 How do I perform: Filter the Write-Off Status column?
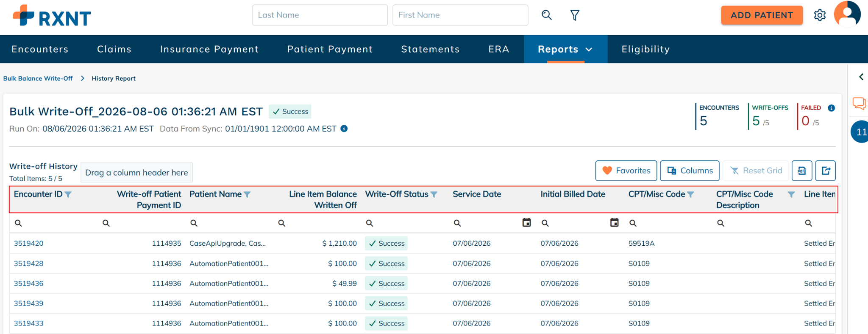click(434, 194)
